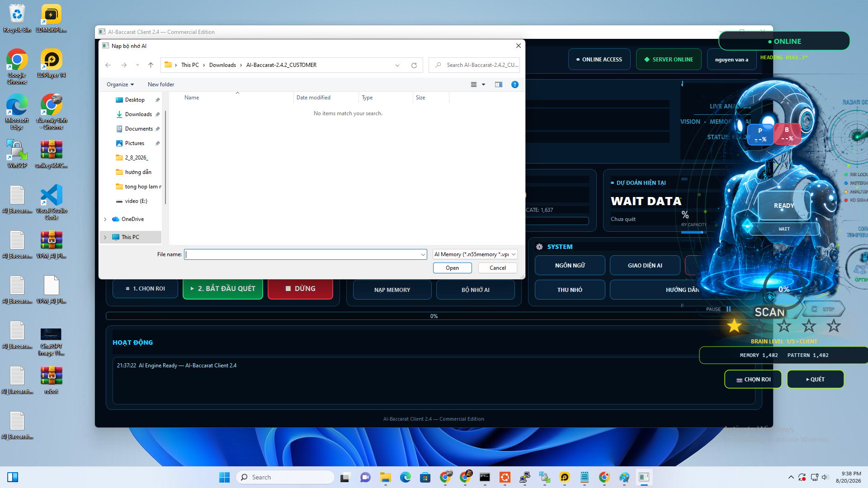The width and height of the screenshot is (868, 488).
Task: Go up one folder level
Action: (151, 65)
